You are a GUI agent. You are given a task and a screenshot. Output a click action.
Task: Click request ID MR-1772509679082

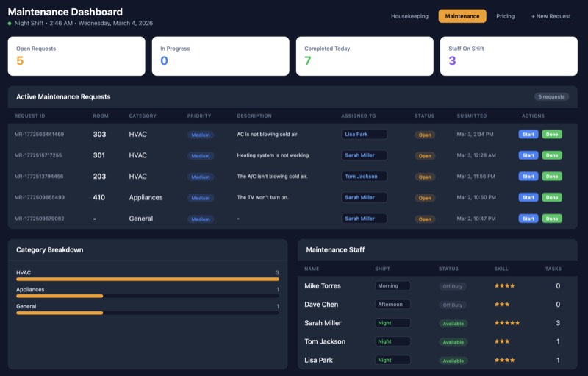(x=39, y=219)
